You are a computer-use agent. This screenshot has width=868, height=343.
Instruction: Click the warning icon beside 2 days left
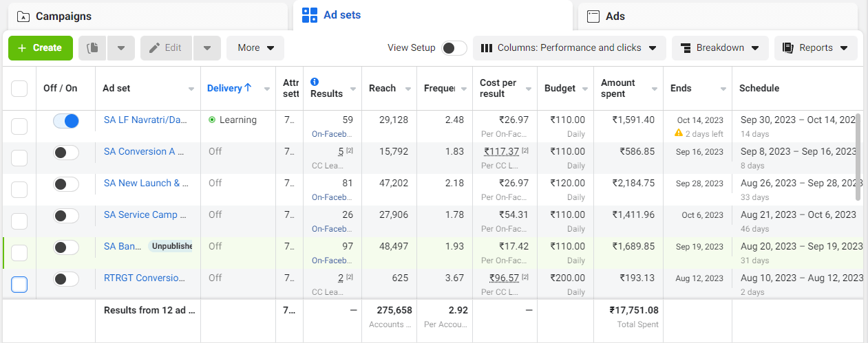tap(679, 133)
